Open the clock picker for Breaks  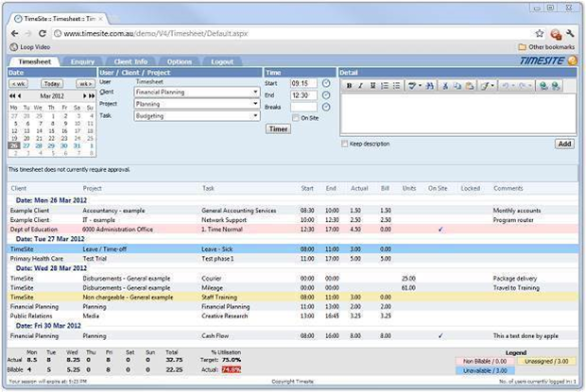pyautogui.click(x=326, y=107)
